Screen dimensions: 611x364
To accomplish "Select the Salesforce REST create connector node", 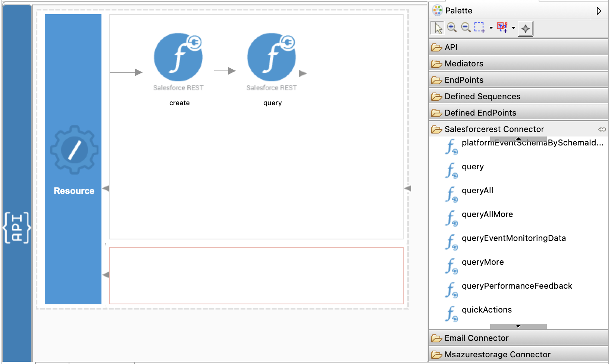I will pos(178,57).
